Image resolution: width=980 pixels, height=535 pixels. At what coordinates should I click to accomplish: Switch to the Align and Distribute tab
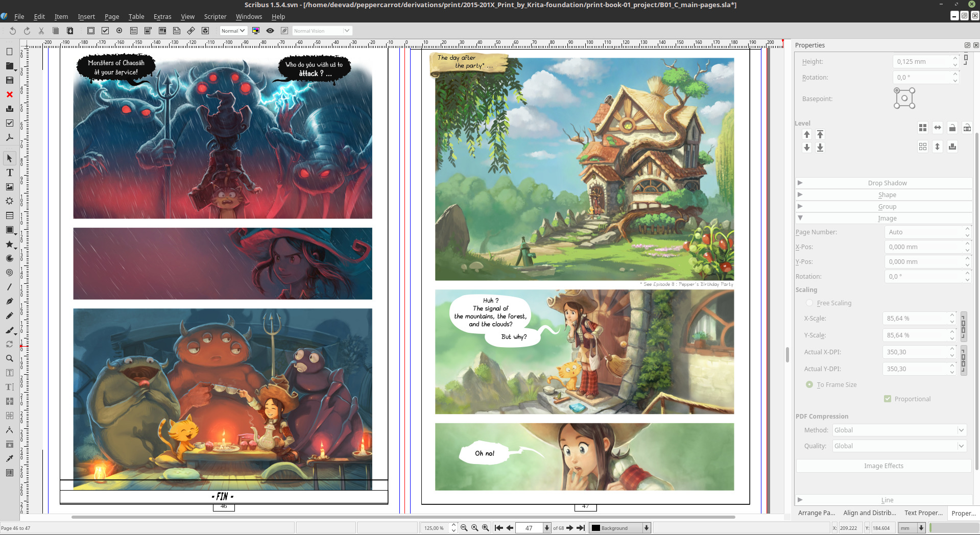coord(869,513)
